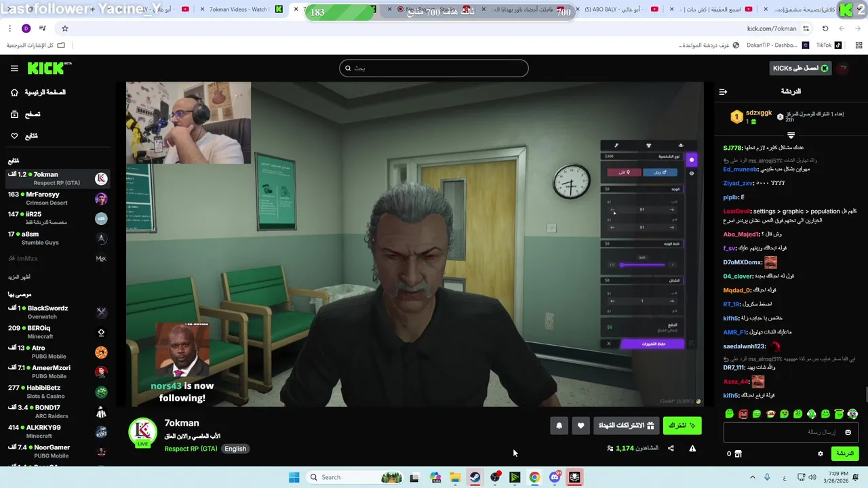The image size is (868, 488).
Task: Collapse the chat panel with arrow icon
Action: pyautogui.click(x=723, y=91)
